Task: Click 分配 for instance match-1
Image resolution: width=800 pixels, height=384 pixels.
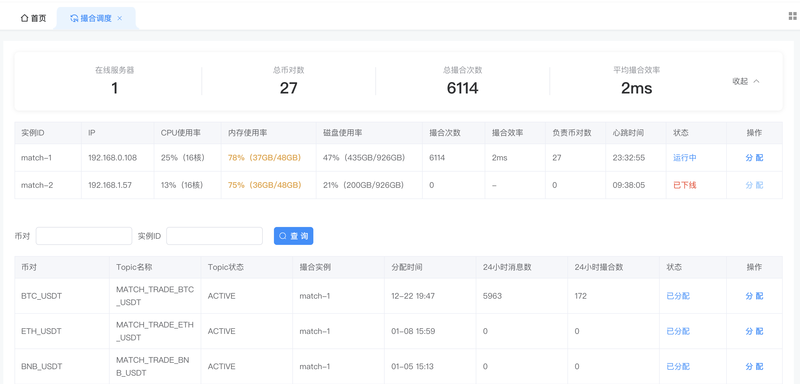Action: tap(754, 158)
